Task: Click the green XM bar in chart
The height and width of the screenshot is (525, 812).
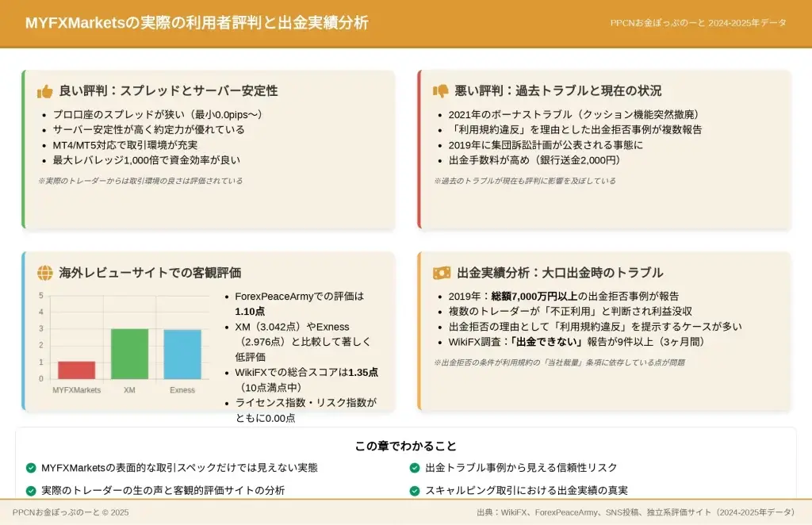Action: [129, 354]
